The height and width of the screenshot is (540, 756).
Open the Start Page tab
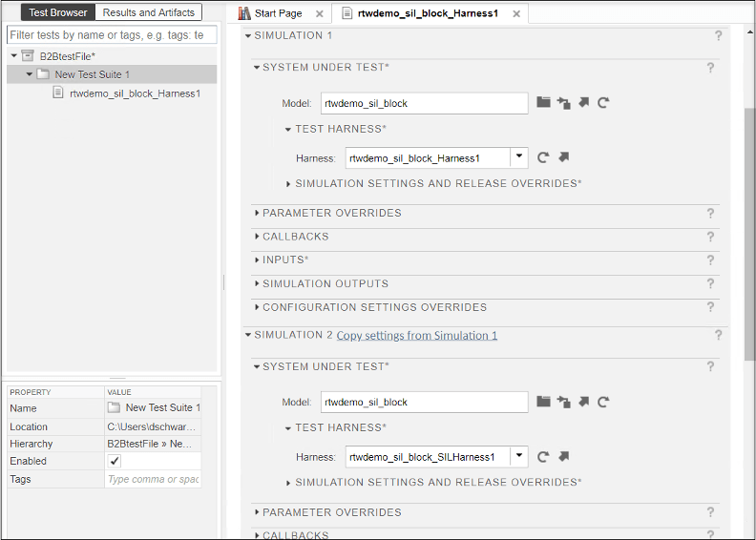(x=278, y=13)
